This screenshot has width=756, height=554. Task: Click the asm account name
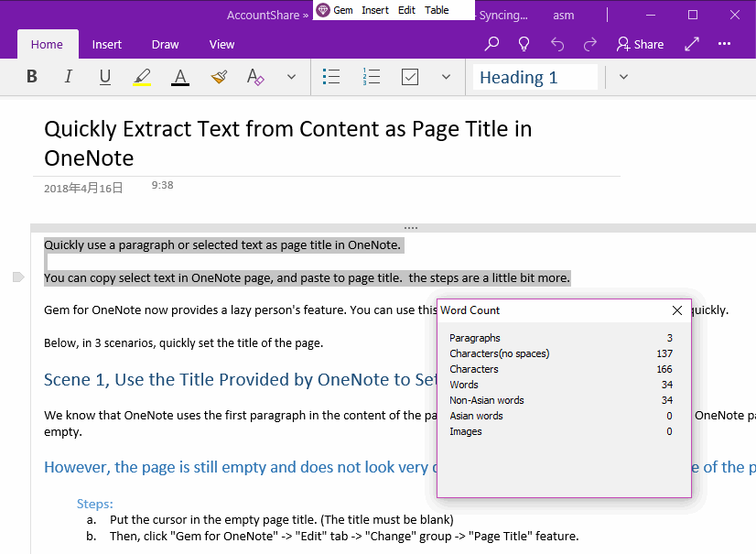pyautogui.click(x=563, y=16)
